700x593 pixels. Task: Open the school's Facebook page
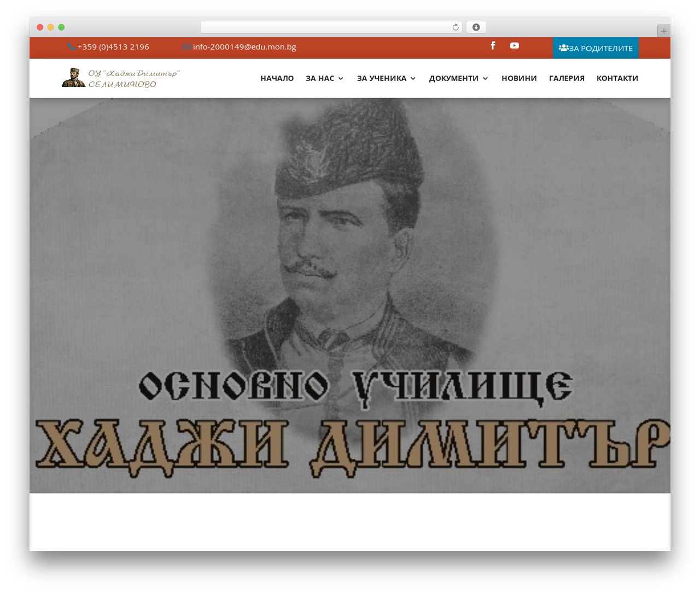tap(493, 45)
